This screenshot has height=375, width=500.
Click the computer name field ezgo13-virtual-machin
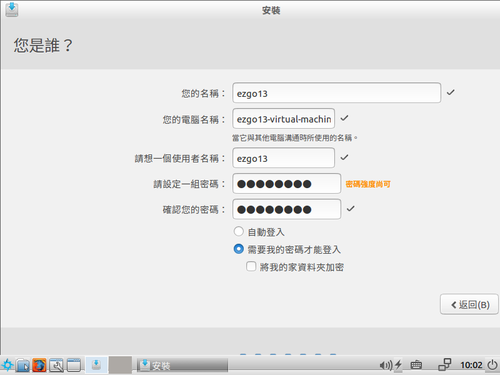tap(284, 119)
